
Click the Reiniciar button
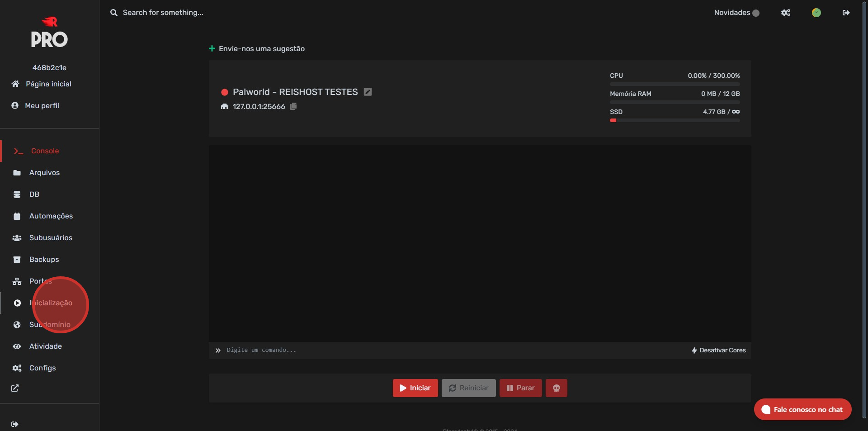point(469,388)
